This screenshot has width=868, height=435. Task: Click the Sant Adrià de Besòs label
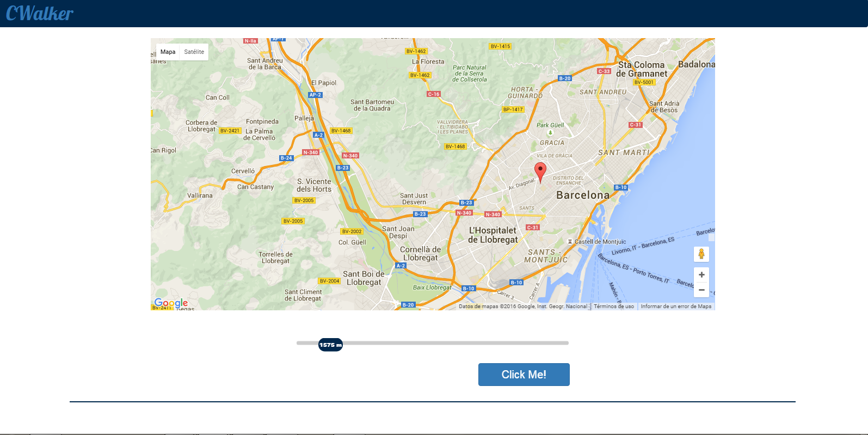664,107
